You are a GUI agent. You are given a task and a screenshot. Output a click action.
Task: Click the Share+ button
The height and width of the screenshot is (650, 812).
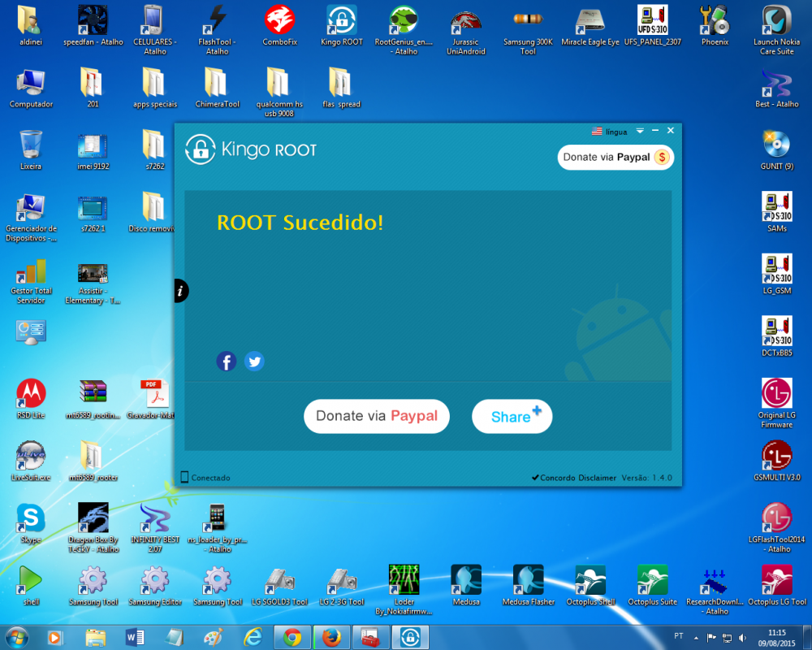(x=512, y=416)
